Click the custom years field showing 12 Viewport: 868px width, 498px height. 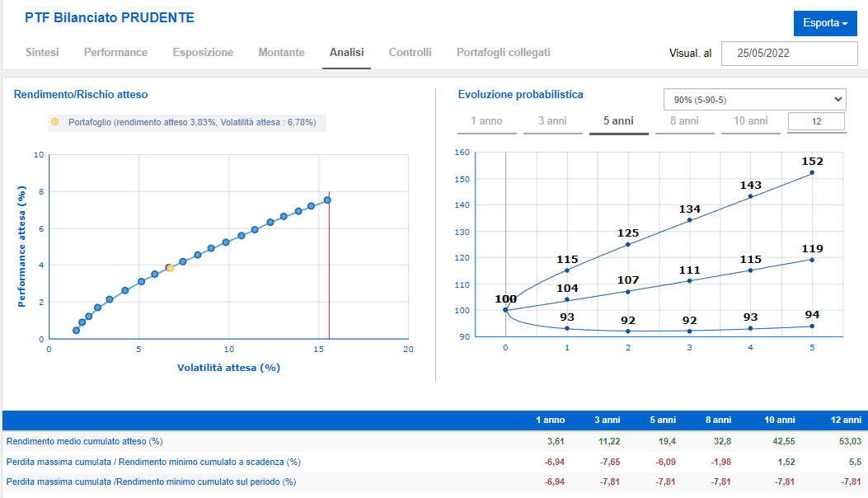[x=817, y=121]
